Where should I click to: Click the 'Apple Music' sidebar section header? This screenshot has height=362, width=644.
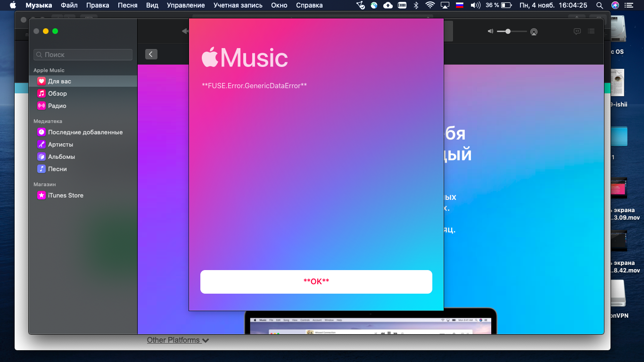click(49, 70)
